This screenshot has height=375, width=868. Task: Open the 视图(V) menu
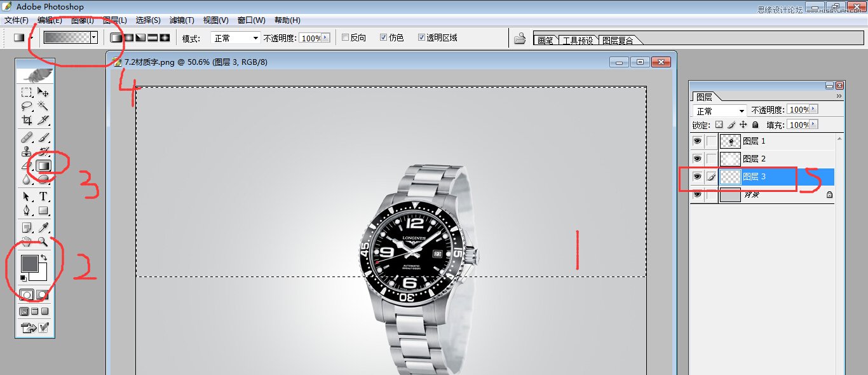tap(216, 20)
